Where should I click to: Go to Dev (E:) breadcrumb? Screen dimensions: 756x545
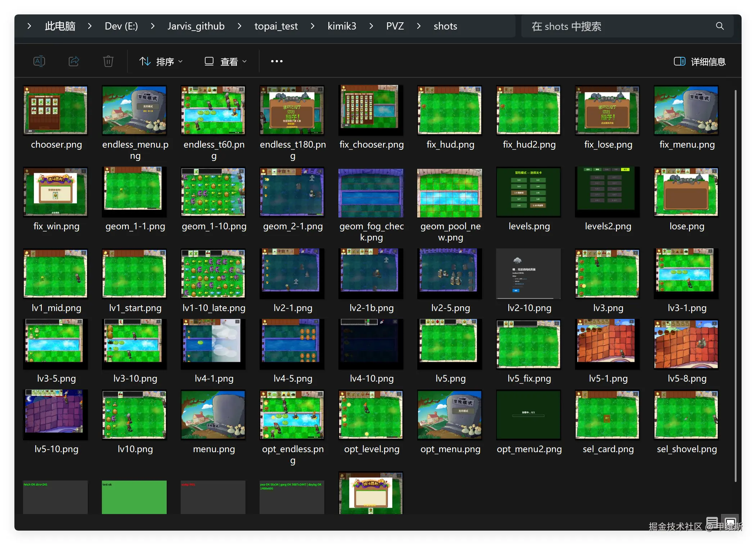121,26
